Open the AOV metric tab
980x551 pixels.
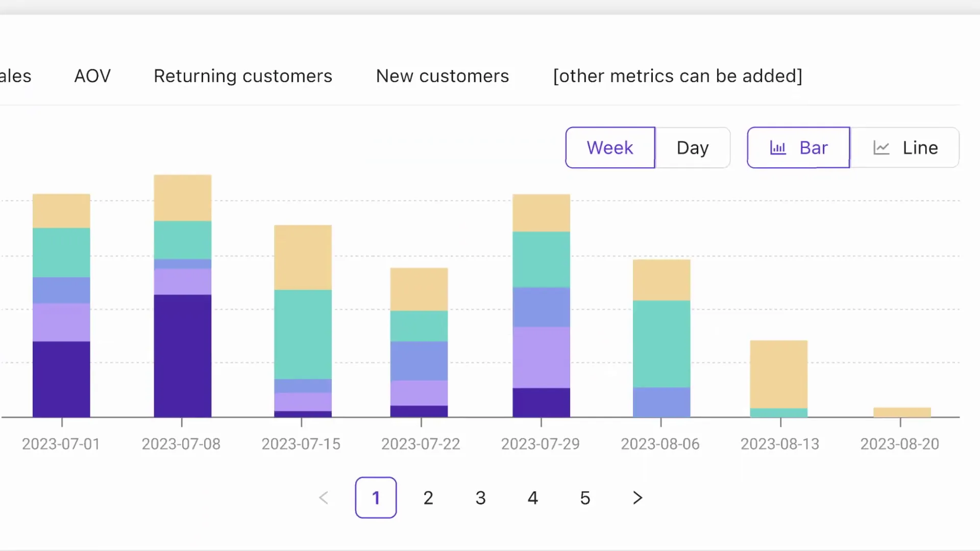pos(92,76)
